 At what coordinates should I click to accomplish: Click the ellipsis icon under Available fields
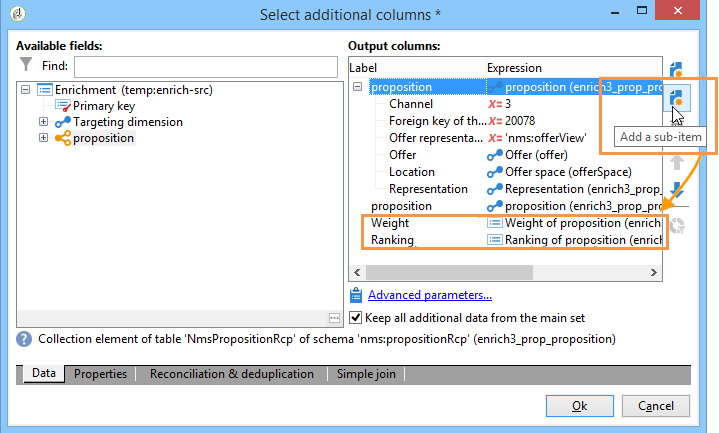[334, 318]
